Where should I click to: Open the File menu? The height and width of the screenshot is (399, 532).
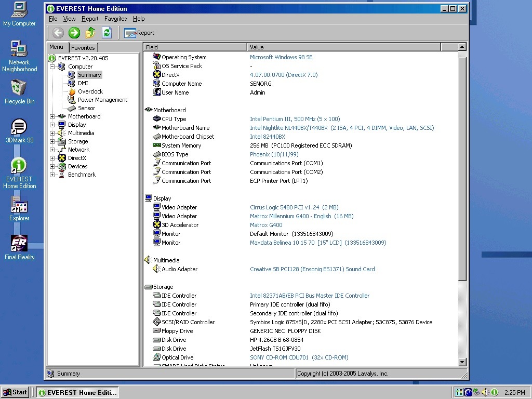click(x=53, y=19)
